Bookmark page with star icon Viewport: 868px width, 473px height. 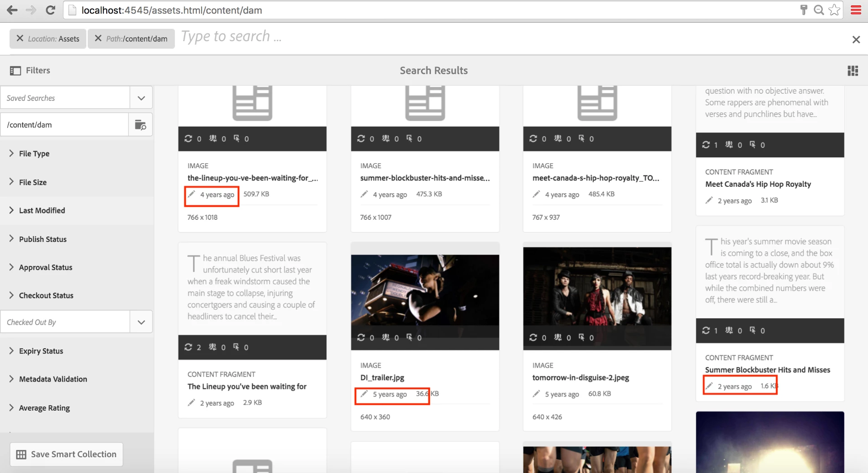pyautogui.click(x=835, y=10)
